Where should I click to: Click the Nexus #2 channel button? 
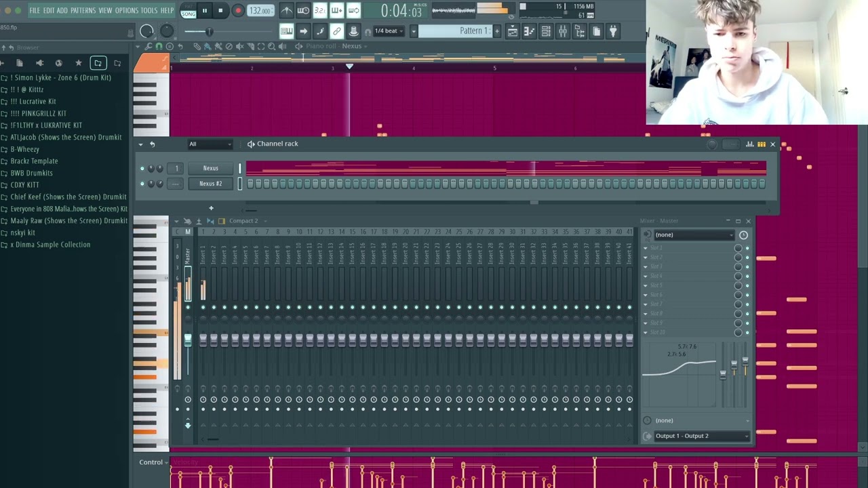coord(211,184)
